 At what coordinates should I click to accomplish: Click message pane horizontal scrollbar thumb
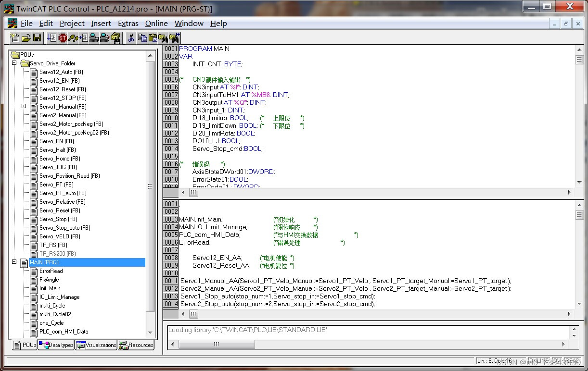(x=217, y=344)
